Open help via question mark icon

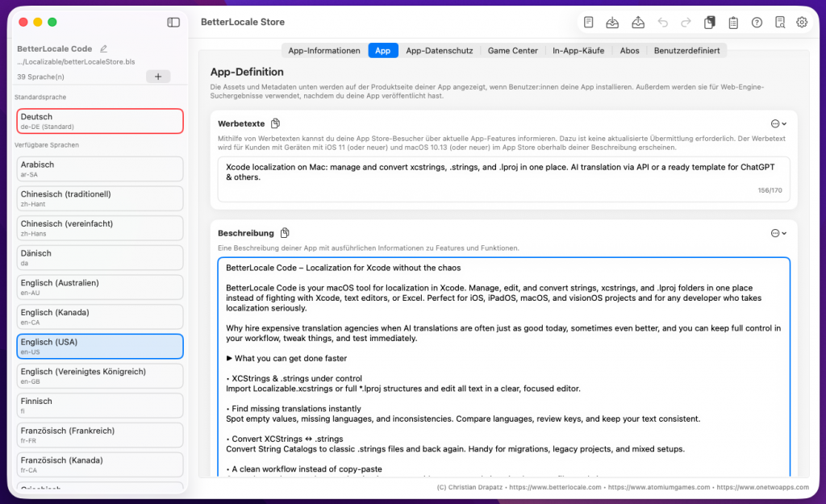pos(757,23)
